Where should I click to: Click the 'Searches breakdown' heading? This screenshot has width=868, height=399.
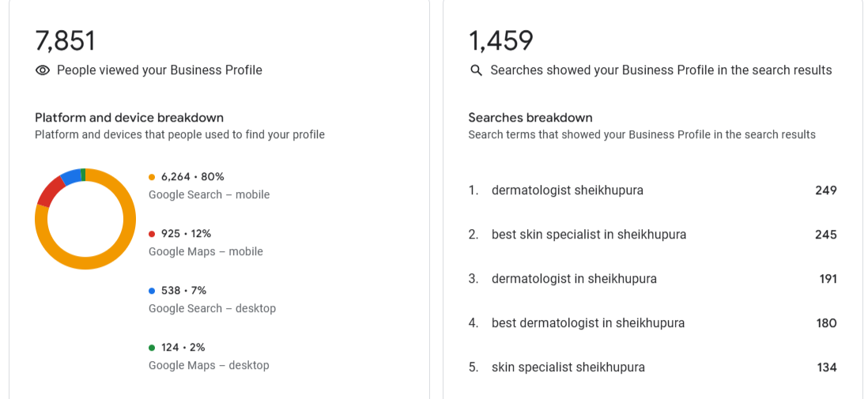point(530,118)
